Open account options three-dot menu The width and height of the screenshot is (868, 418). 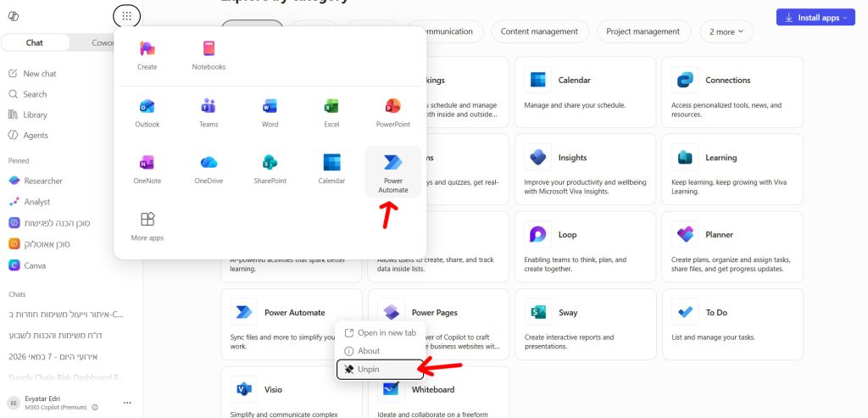(x=127, y=403)
